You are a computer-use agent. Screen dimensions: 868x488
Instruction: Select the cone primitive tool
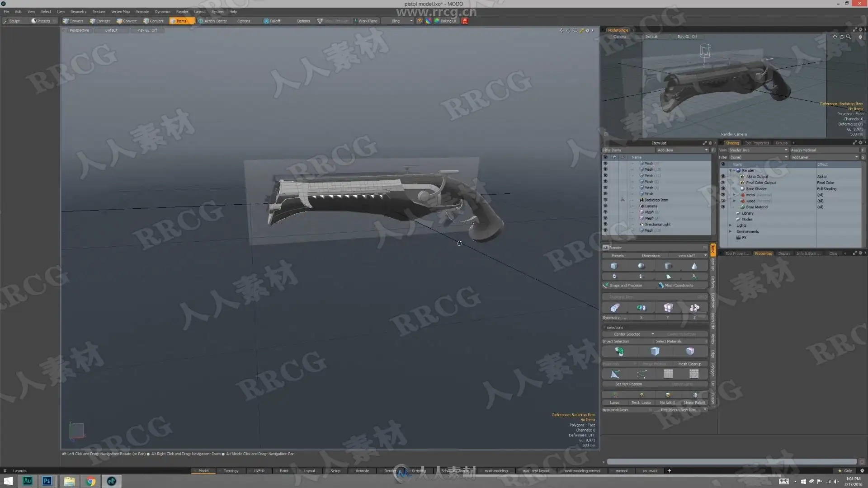[x=694, y=266]
